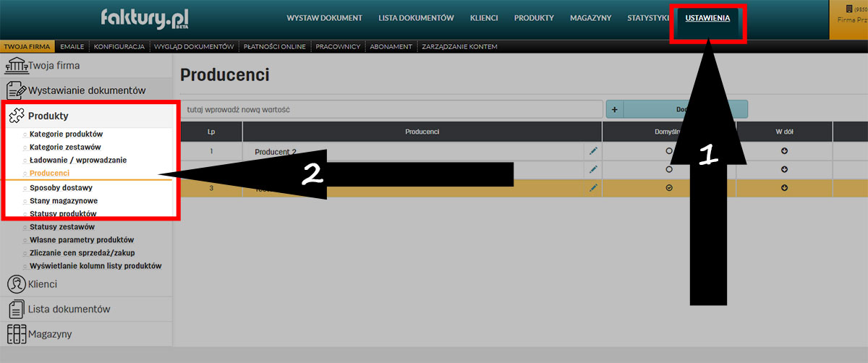Viewport: 868px width, 363px height.
Task: Click the new value input field
Action: coord(391,109)
